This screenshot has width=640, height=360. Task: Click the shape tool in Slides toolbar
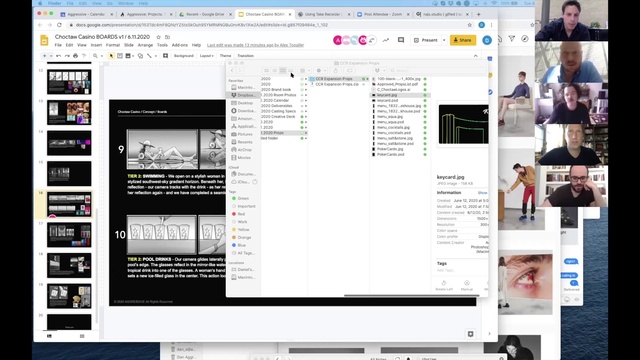(x=140, y=56)
